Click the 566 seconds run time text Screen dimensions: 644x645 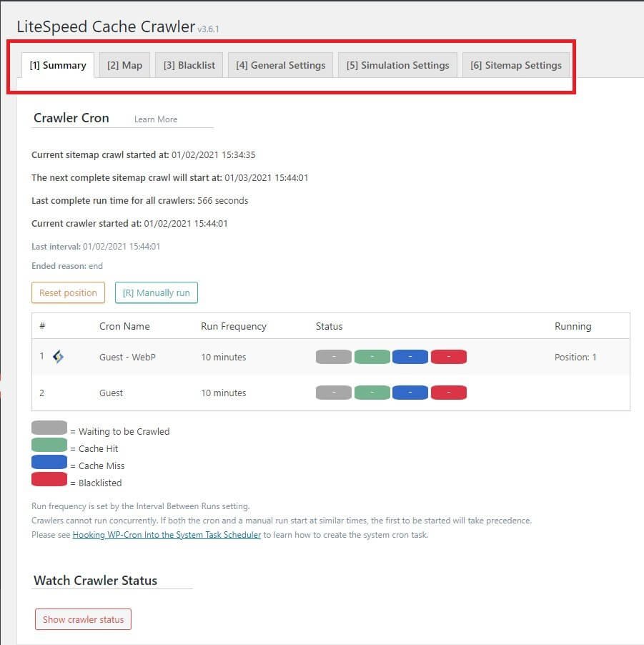pos(223,200)
